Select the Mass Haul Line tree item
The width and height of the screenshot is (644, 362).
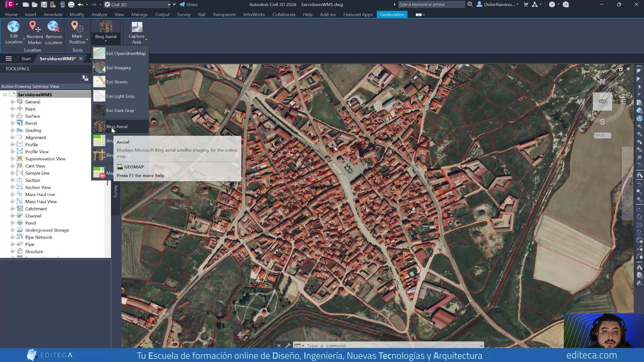(x=40, y=194)
